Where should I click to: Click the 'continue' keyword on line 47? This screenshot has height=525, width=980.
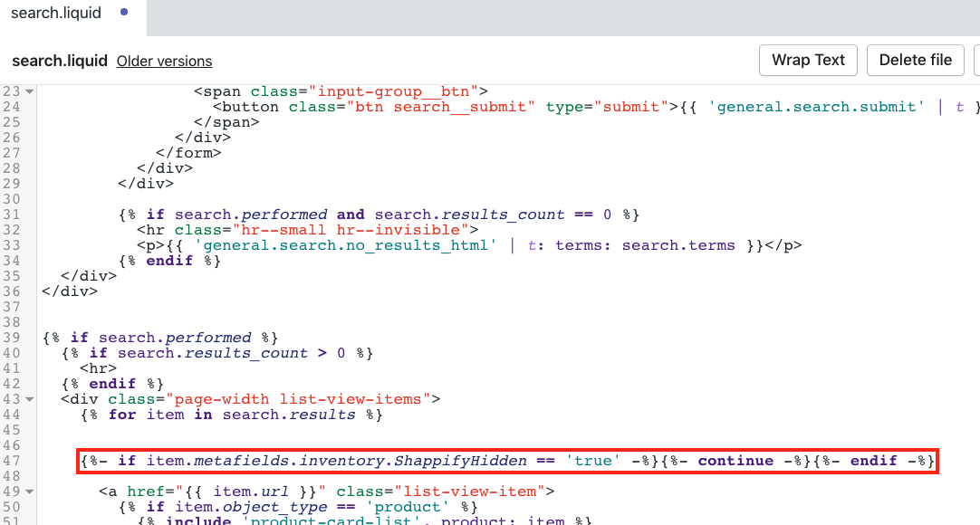[735, 461]
